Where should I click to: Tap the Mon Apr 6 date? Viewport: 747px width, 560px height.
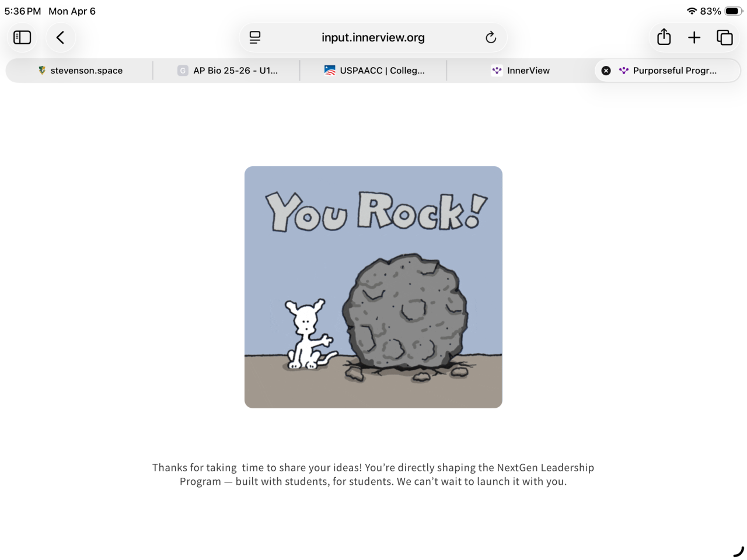72,11
